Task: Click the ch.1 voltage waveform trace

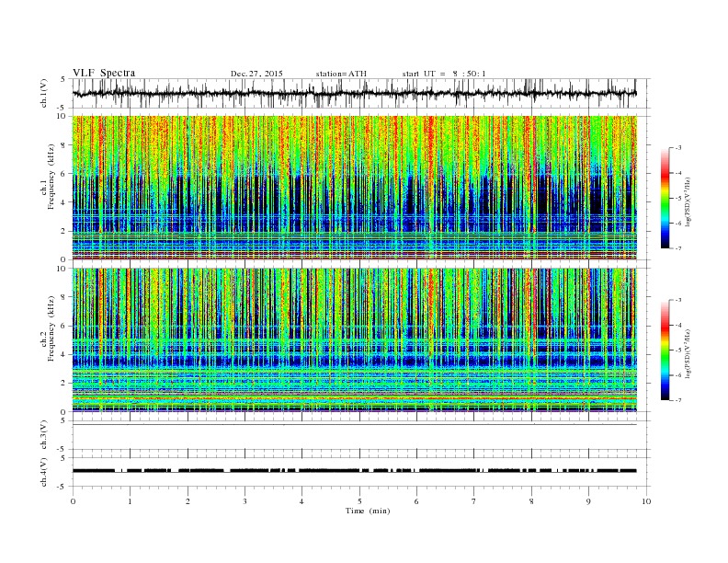Action: point(354,93)
